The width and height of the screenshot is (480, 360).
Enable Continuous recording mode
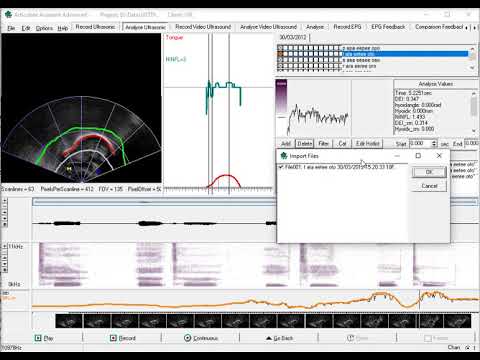tap(201, 338)
